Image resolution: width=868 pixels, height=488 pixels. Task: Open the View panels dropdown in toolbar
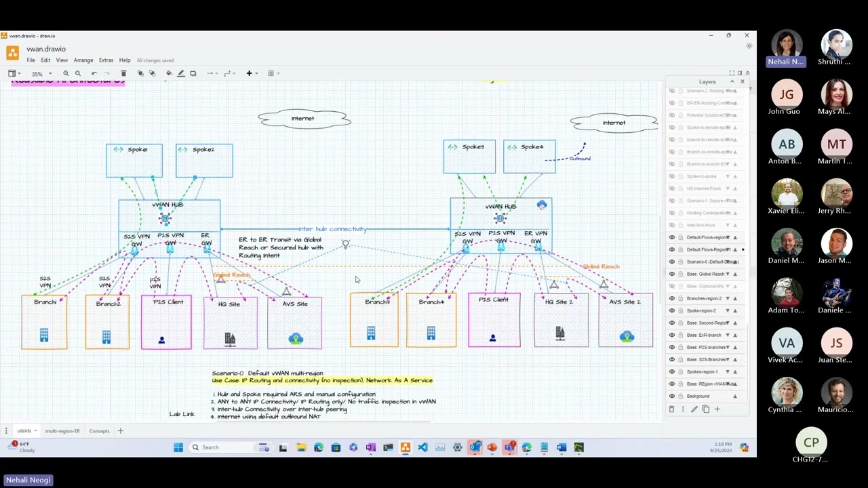click(14, 73)
